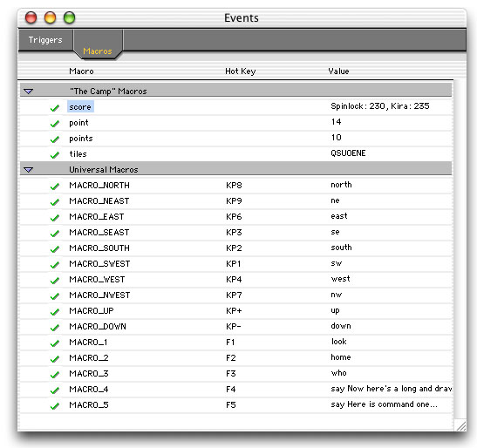The height and width of the screenshot is (448, 477).
Task: Disable the tiles macro checkmark
Action: coord(55,155)
